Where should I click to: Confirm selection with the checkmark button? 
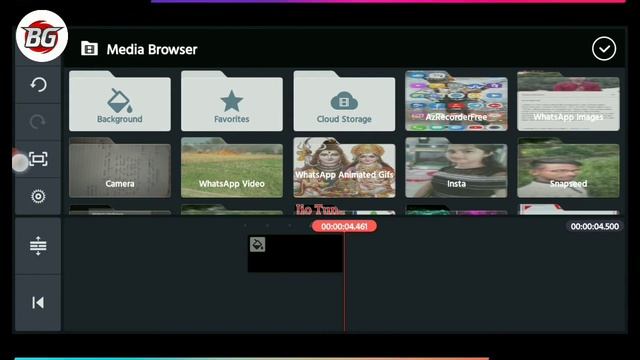coord(604,49)
